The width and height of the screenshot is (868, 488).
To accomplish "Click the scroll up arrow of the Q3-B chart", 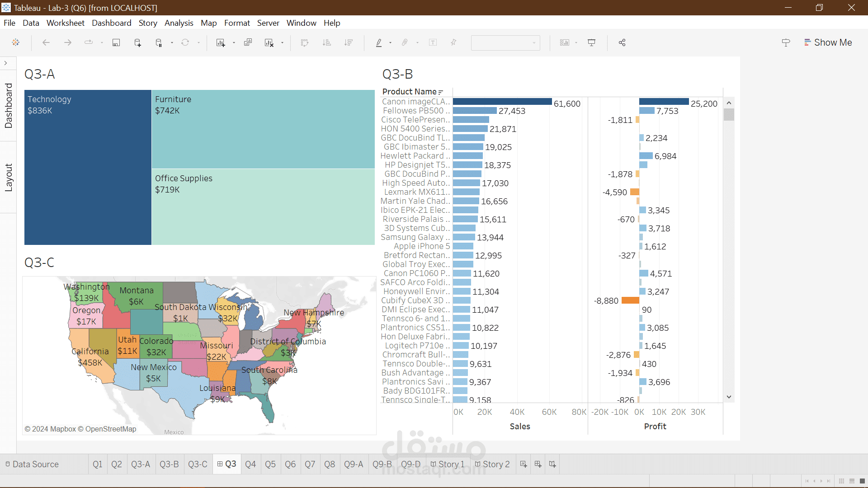I will (729, 103).
